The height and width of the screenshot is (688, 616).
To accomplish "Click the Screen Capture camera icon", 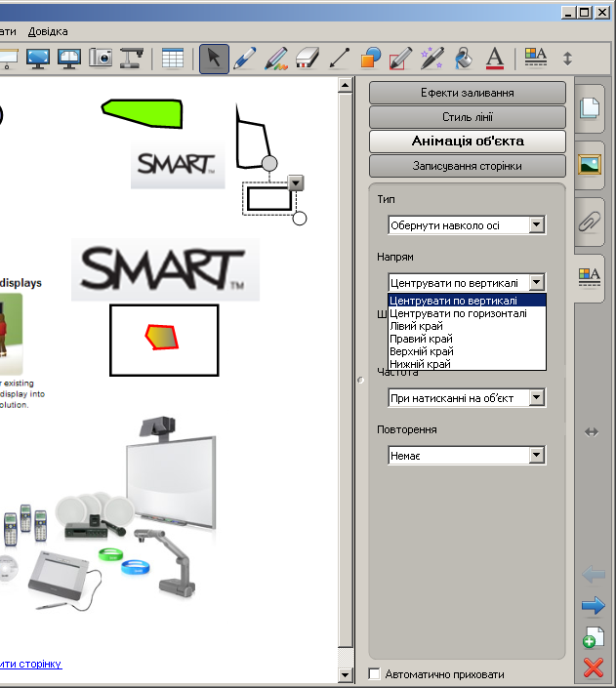I will point(101,58).
